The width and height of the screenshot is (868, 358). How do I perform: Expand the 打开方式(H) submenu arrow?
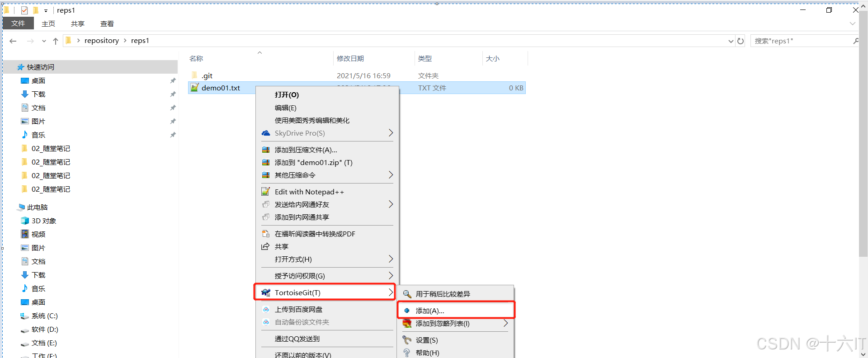tap(391, 259)
